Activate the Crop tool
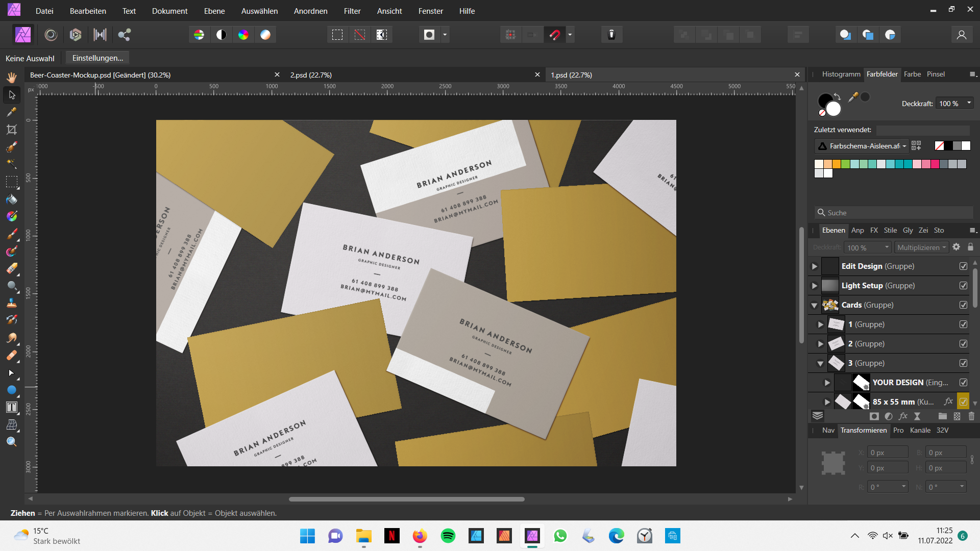 coord(11,129)
